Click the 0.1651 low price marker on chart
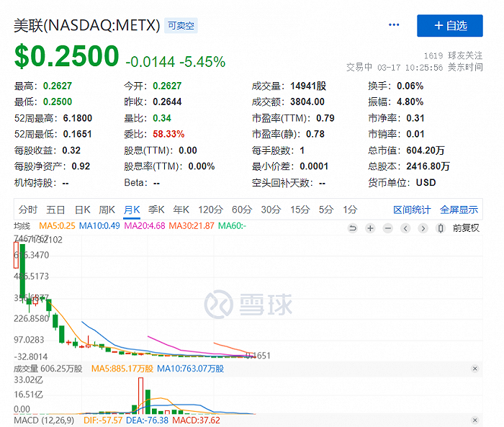504x427 pixels. pyautogui.click(x=258, y=355)
